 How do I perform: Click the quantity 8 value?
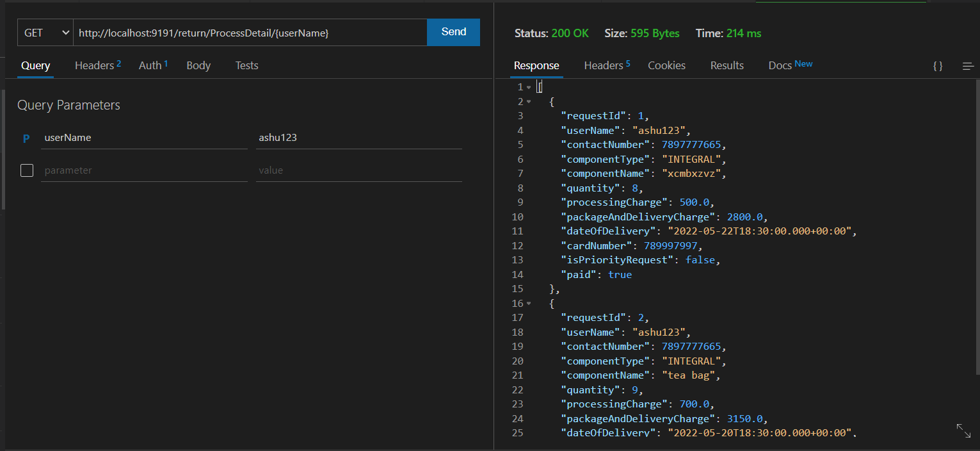[635, 188]
